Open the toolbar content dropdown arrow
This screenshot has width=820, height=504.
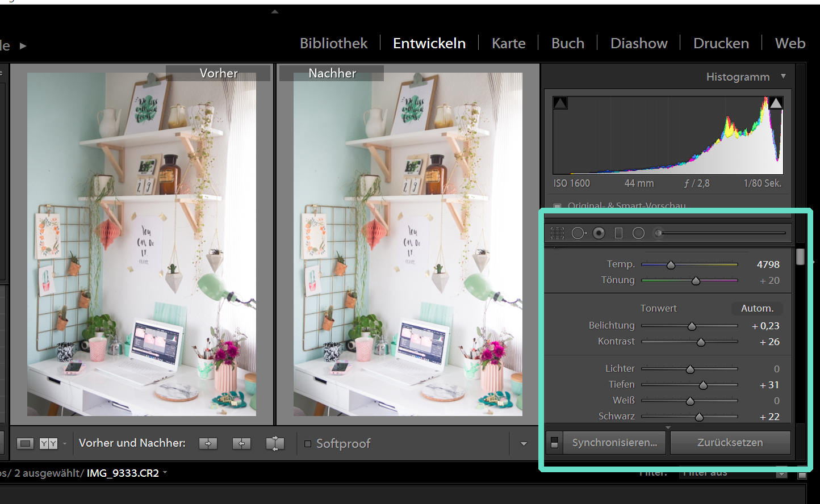click(524, 444)
